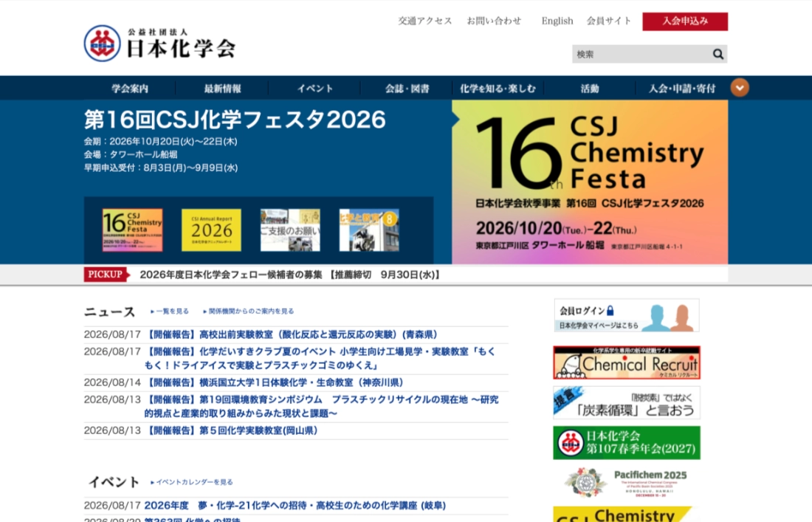Open the Chemical Recruit banner
This screenshot has height=522, width=812.
point(627,363)
